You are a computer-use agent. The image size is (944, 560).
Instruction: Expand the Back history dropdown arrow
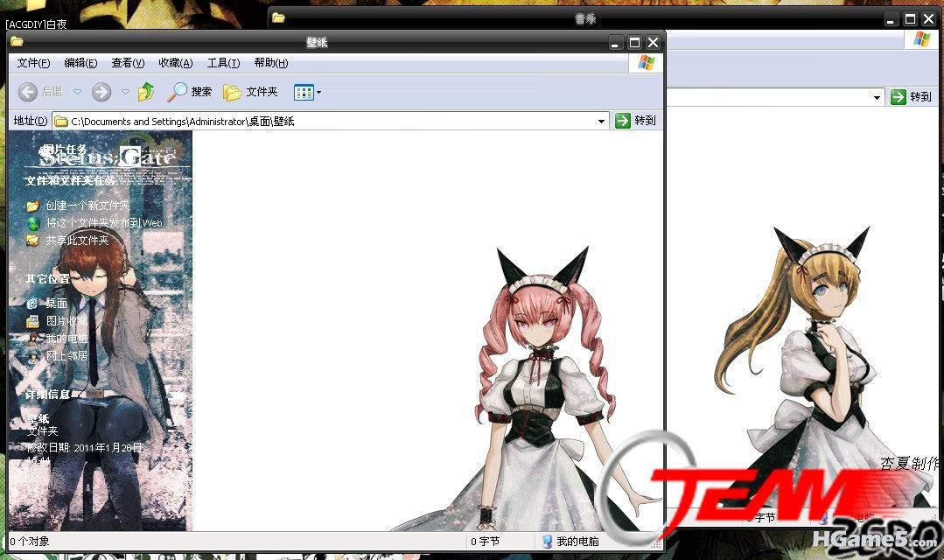tap(77, 92)
